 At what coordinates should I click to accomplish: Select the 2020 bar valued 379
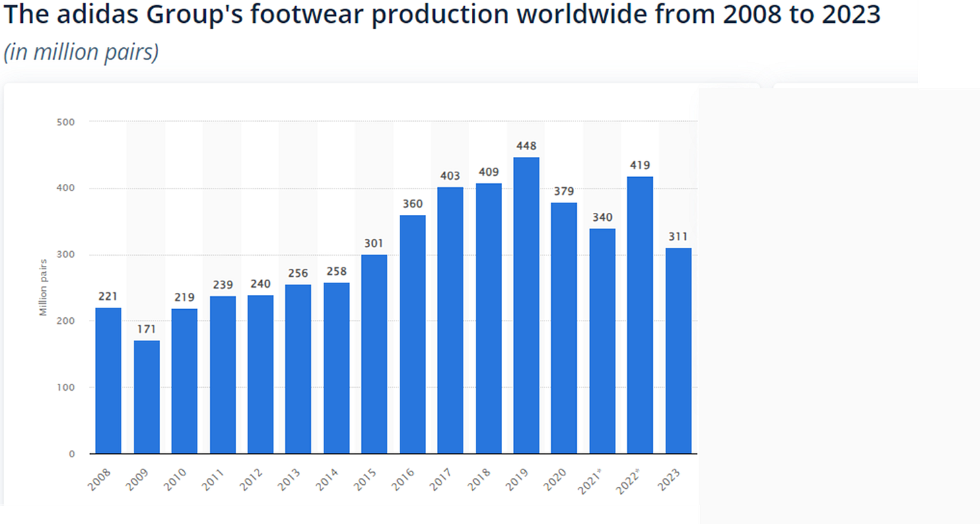[x=564, y=328]
